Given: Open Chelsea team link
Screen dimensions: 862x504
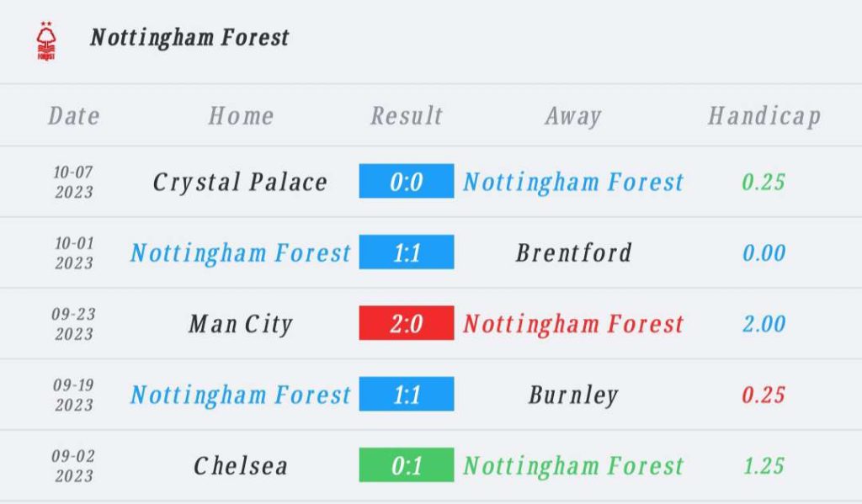Looking at the screenshot, I should pos(240,466).
